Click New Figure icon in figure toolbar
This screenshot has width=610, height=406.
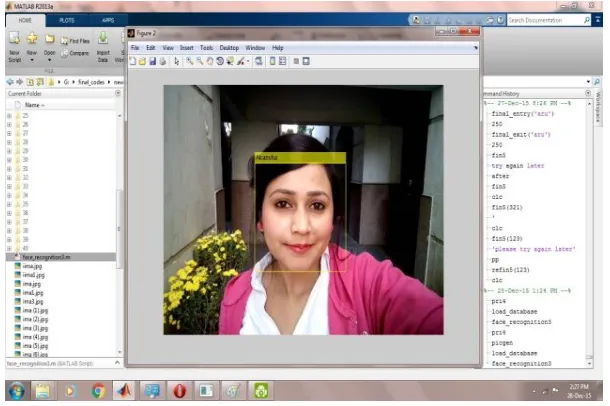133,61
